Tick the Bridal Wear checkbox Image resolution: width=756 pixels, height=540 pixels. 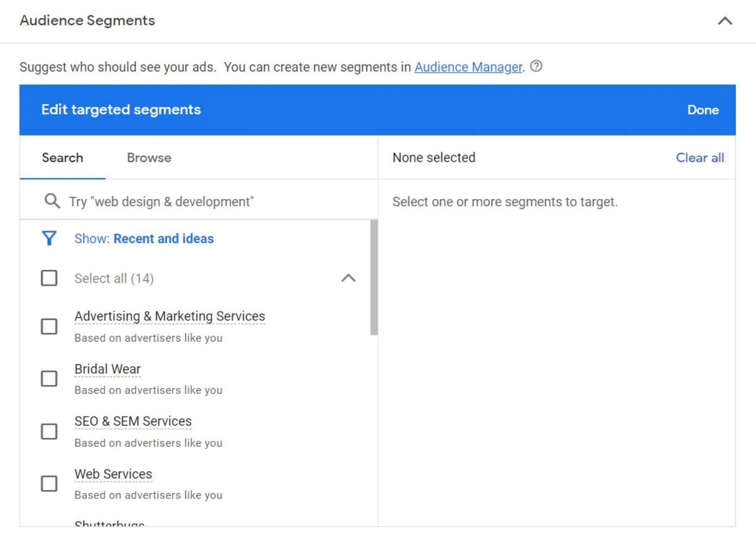pos(49,378)
